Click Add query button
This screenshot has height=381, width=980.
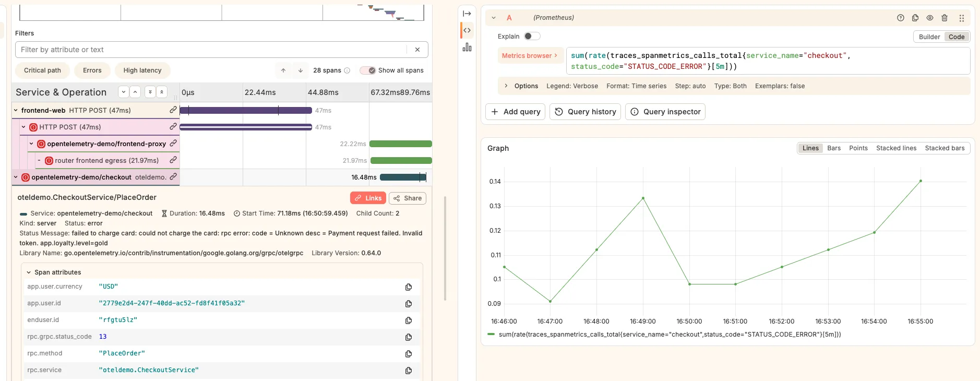point(516,112)
